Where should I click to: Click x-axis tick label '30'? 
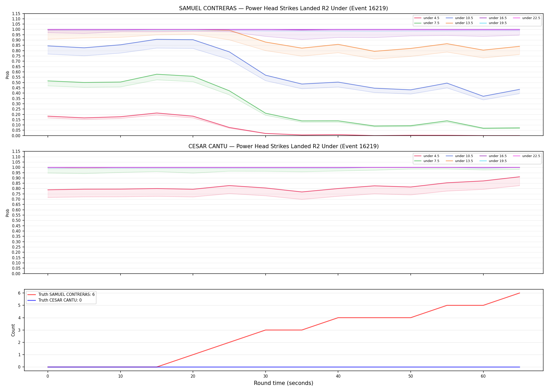(x=265, y=376)
